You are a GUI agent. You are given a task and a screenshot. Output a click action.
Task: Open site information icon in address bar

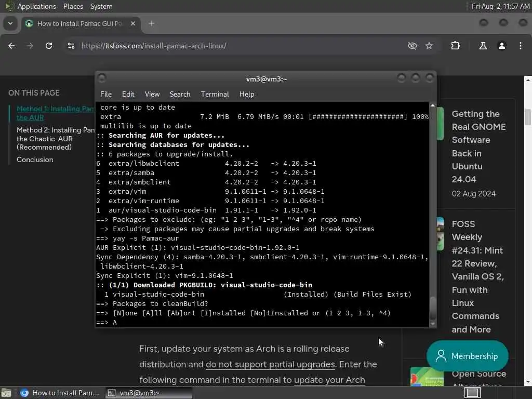(x=71, y=46)
